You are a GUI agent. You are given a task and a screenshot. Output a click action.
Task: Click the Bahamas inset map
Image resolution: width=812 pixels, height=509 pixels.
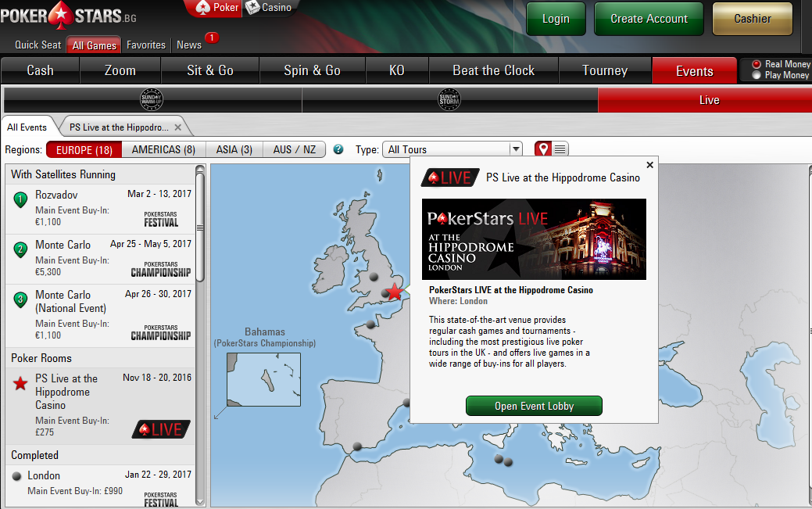[x=263, y=379]
